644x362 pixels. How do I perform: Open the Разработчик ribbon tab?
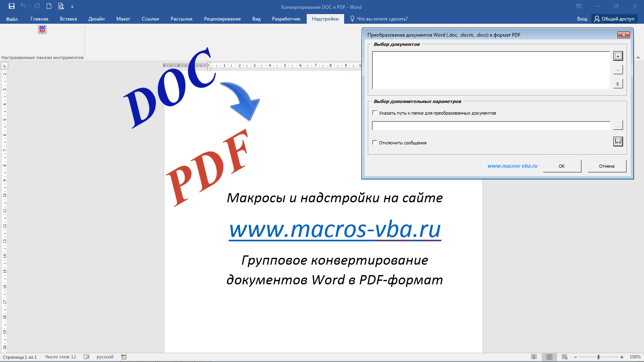[x=287, y=19]
